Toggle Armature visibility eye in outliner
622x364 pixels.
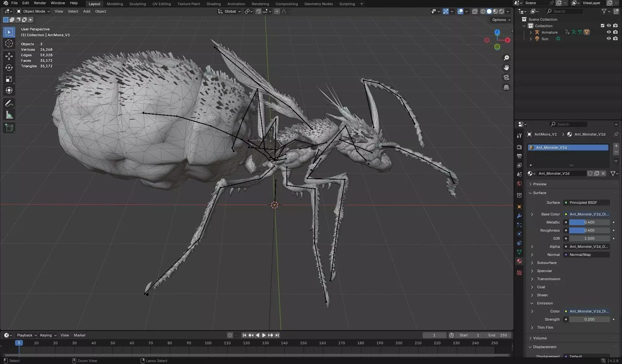[609, 32]
